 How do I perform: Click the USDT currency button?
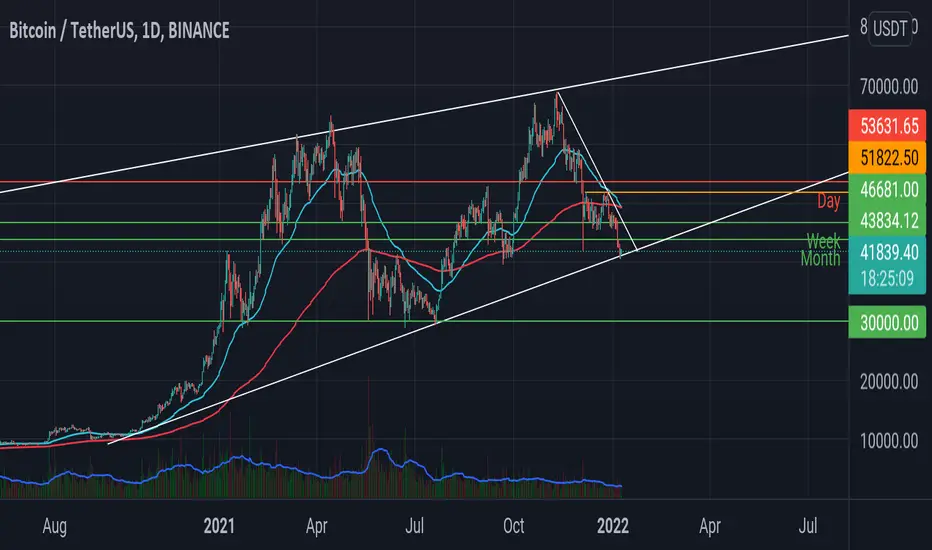click(890, 29)
